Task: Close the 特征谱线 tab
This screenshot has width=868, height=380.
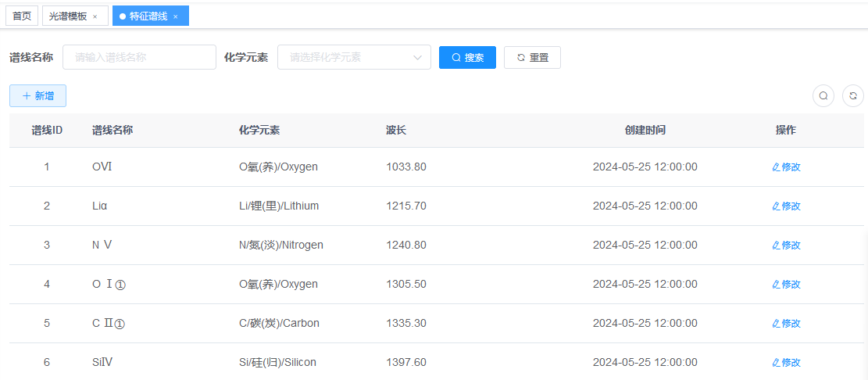Action: tap(176, 16)
